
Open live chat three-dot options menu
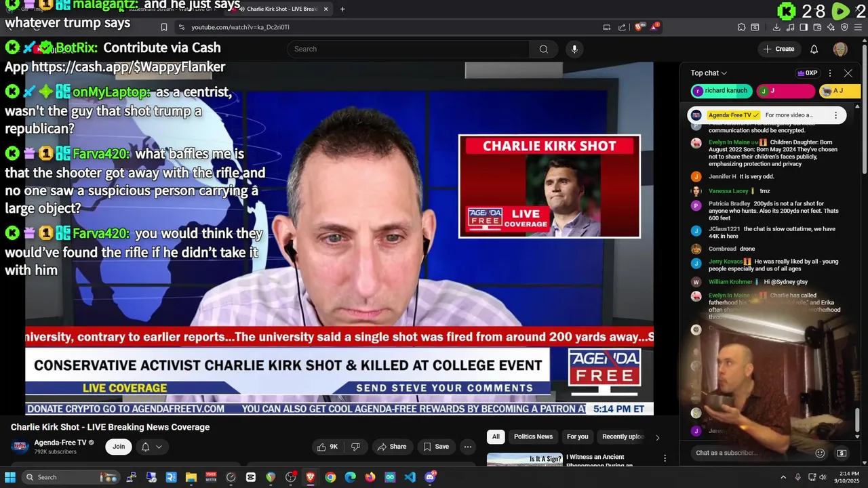click(829, 73)
